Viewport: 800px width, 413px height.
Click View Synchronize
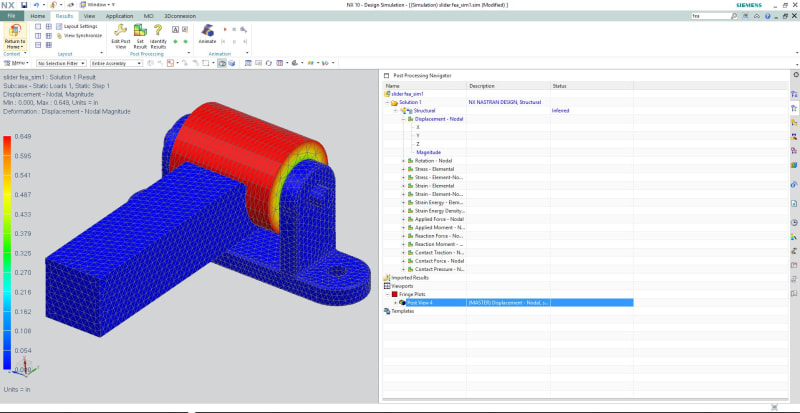79,36
